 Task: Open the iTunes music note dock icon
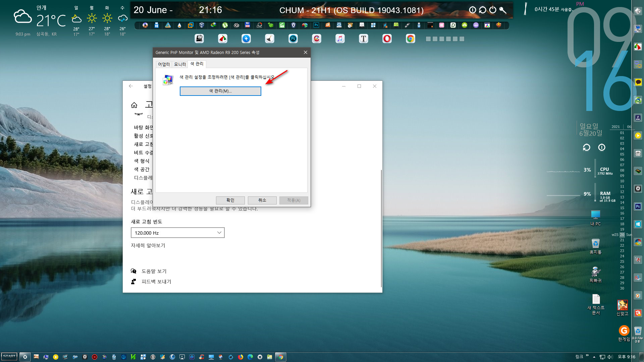click(340, 39)
